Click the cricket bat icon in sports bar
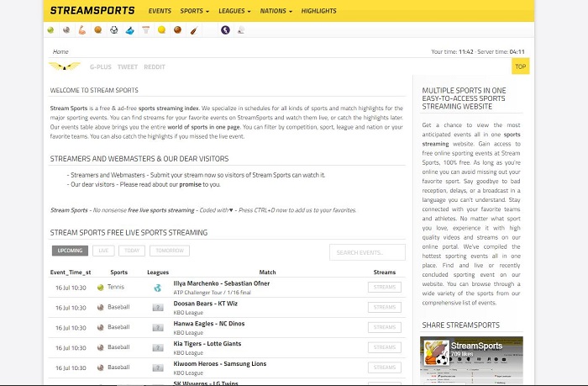Image resolution: width=588 pixels, height=386 pixels. point(193,30)
